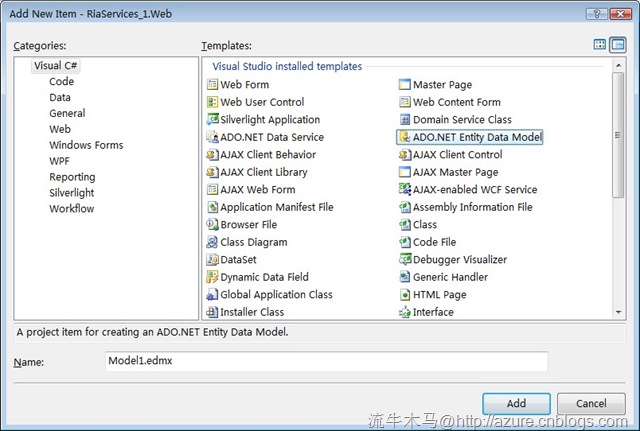Choose the Master Page template icon
Viewport: 640px width, 431px height.
click(405, 85)
